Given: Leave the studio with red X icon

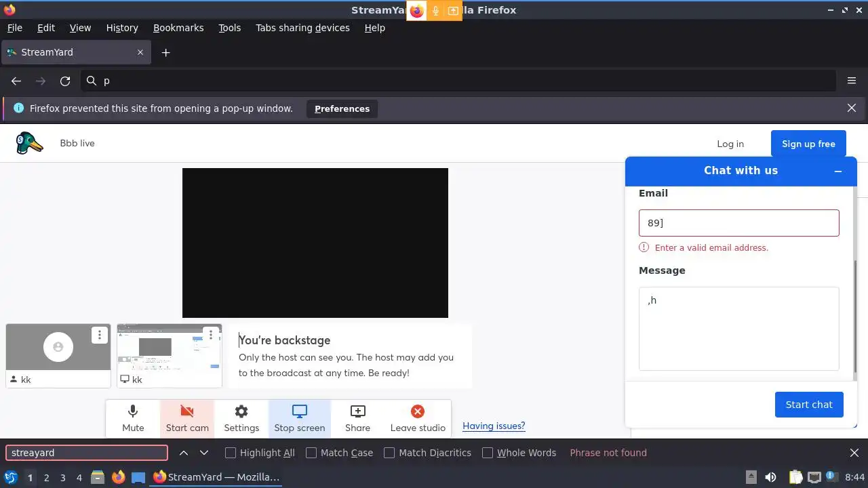Looking at the screenshot, I should [418, 418].
